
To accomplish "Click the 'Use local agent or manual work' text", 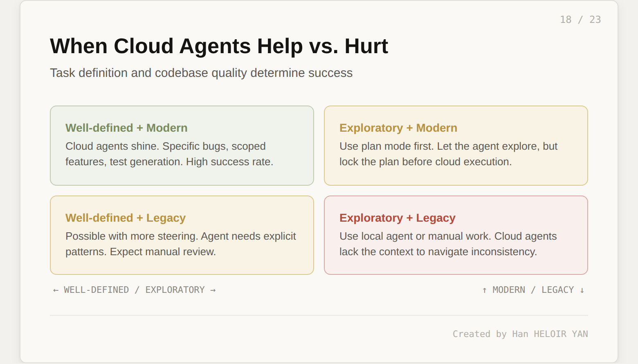I will coord(448,244).
